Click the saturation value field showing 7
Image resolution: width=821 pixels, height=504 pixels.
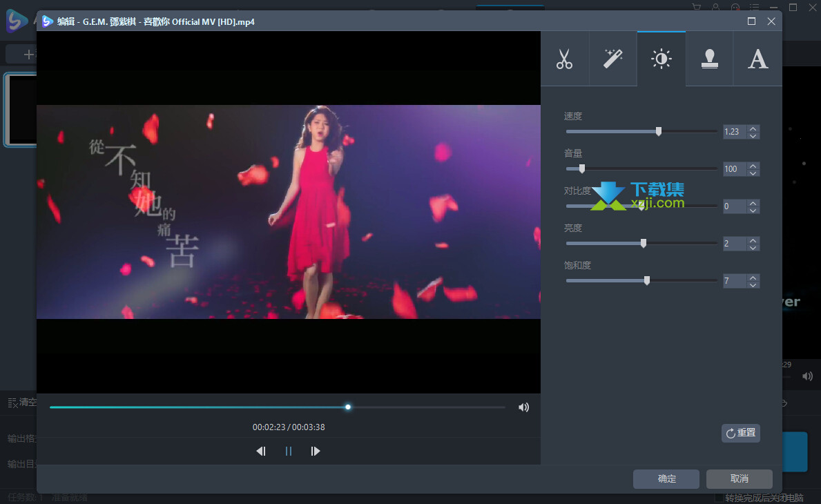(x=734, y=281)
